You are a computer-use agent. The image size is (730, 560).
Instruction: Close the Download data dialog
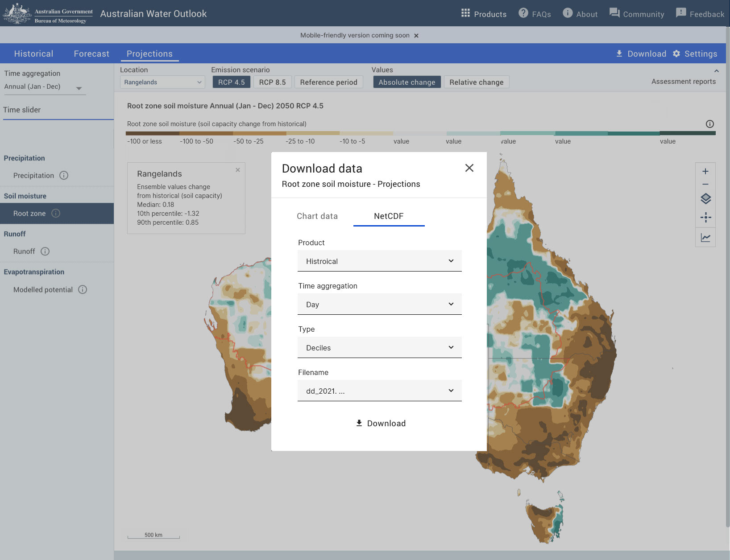click(x=469, y=168)
